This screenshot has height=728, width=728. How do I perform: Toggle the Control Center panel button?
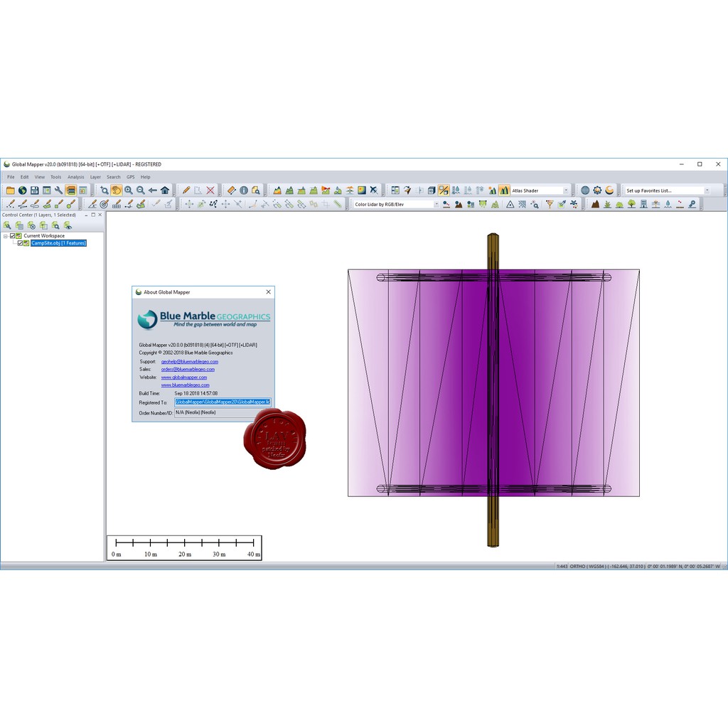(70, 191)
